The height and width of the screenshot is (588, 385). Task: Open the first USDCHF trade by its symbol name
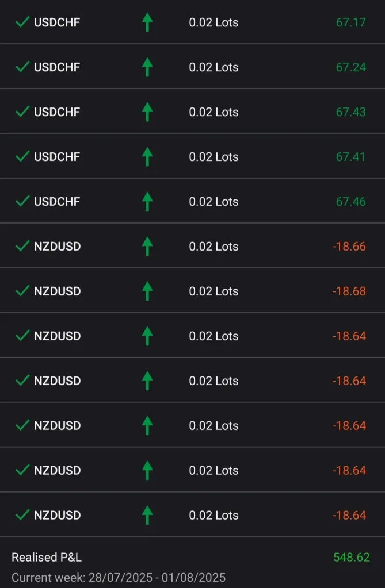(56, 22)
